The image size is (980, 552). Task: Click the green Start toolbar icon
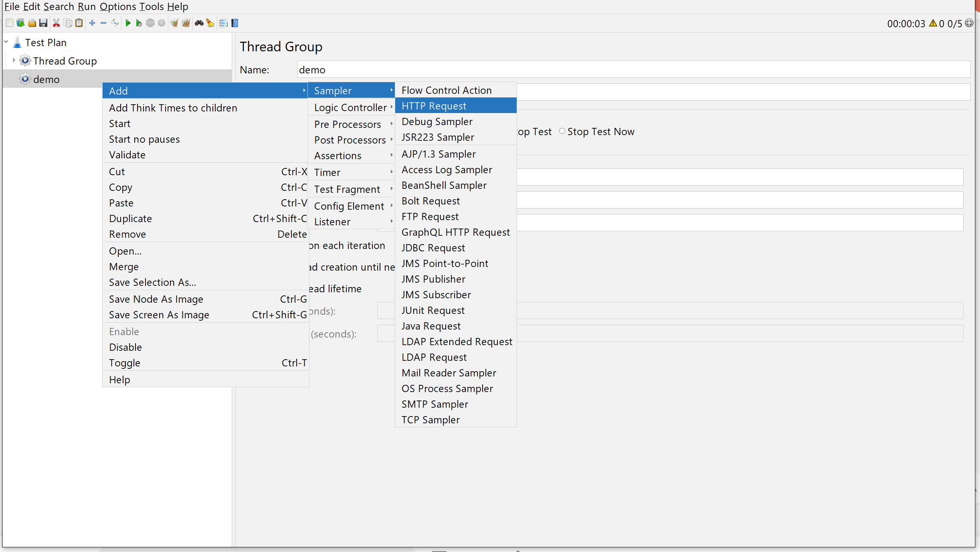128,23
